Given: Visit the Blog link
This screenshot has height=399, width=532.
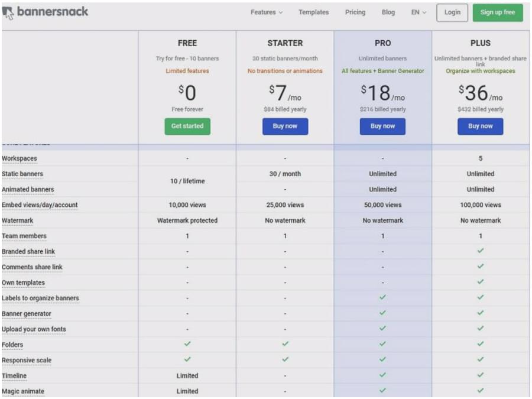Looking at the screenshot, I should (x=388, y=12).
